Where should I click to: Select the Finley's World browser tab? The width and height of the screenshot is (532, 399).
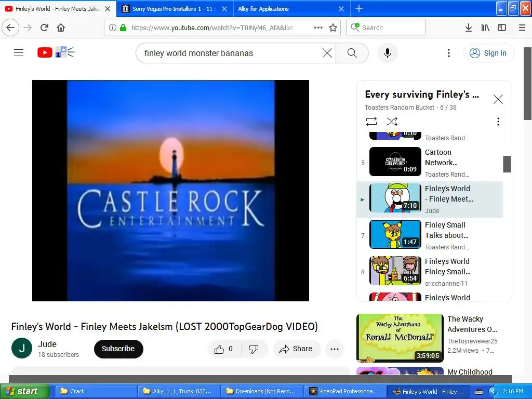(58, 9)
